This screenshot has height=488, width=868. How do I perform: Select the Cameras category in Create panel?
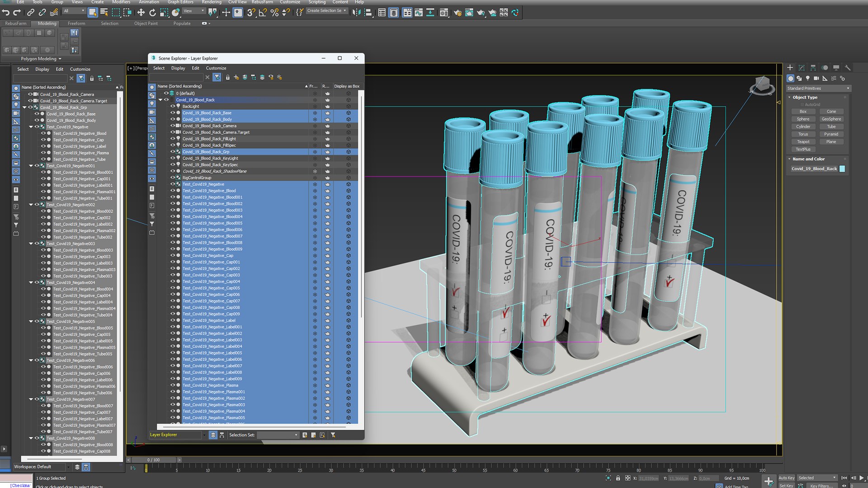[x=816, y=78]
